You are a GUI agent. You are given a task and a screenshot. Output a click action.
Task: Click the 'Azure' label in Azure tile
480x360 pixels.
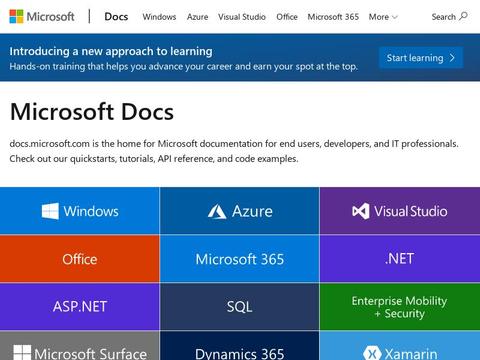click(252, 211)
